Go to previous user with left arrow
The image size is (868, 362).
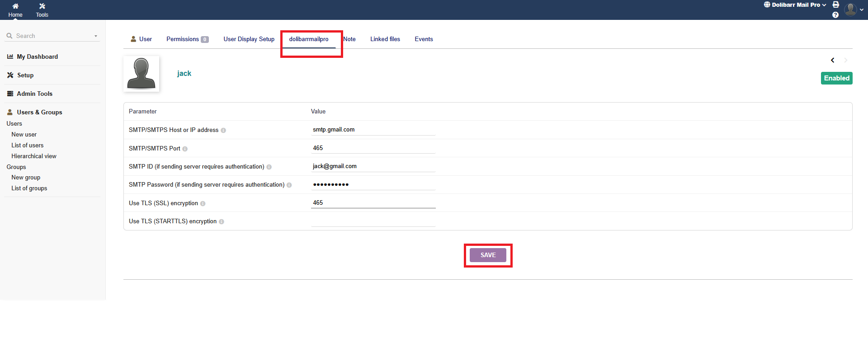(832, 60)
